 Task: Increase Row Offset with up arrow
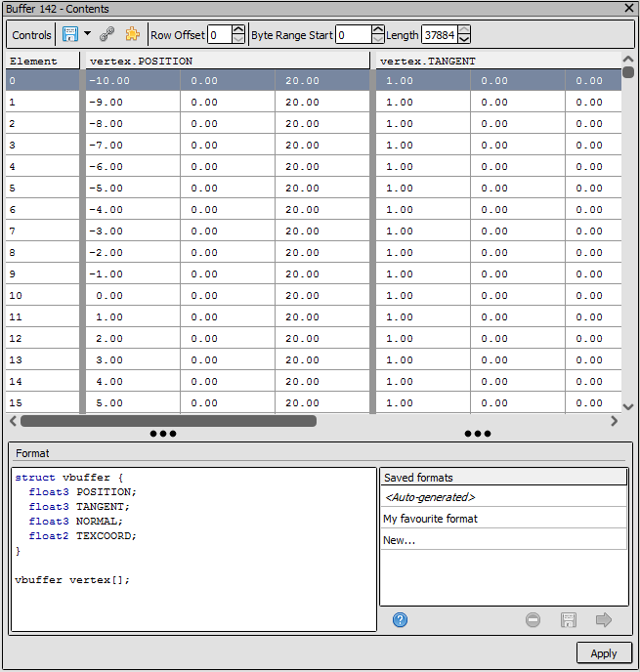coord(238,29)
